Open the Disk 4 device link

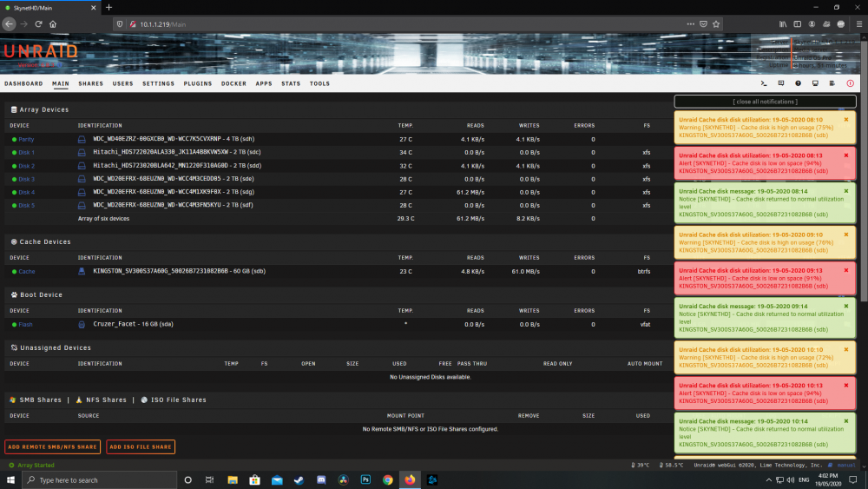(x=27, y=192)
